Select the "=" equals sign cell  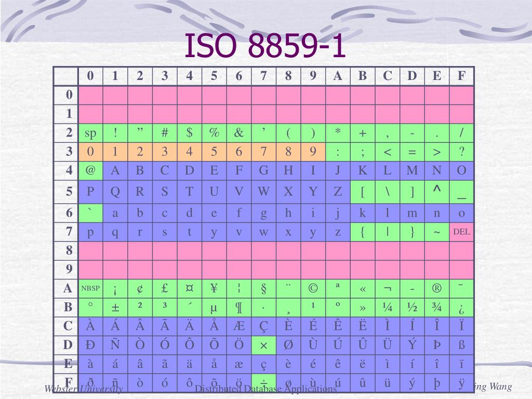click(x=412, y=152)
